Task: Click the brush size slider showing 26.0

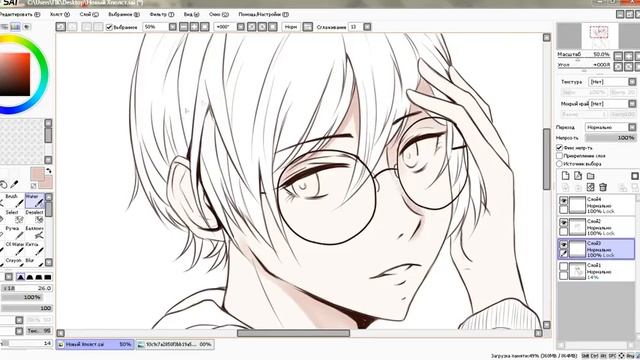Action: (x=27, y=288)
